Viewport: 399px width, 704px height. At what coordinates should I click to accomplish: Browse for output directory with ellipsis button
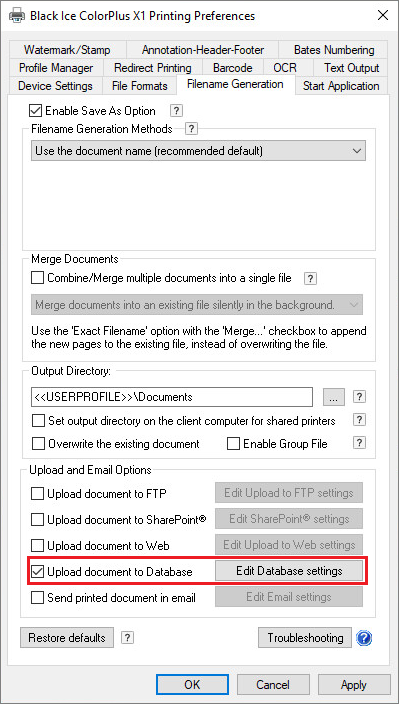333,397
